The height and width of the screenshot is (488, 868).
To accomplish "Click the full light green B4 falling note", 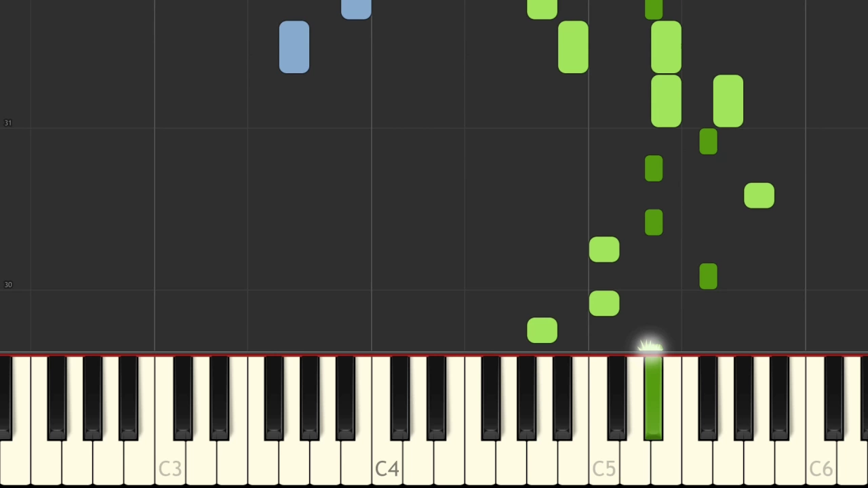I will click(x=573, y=47).
